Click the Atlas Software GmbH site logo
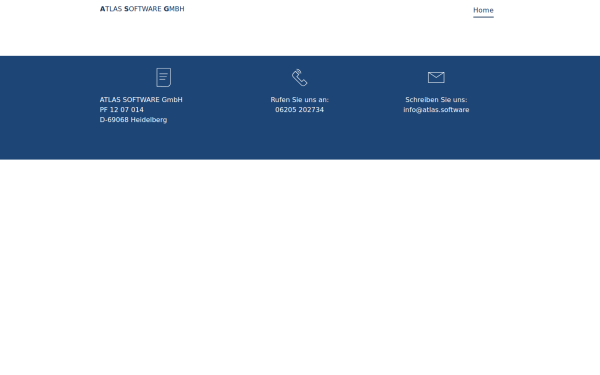The image size is (600, 375). tap(142, 9)
